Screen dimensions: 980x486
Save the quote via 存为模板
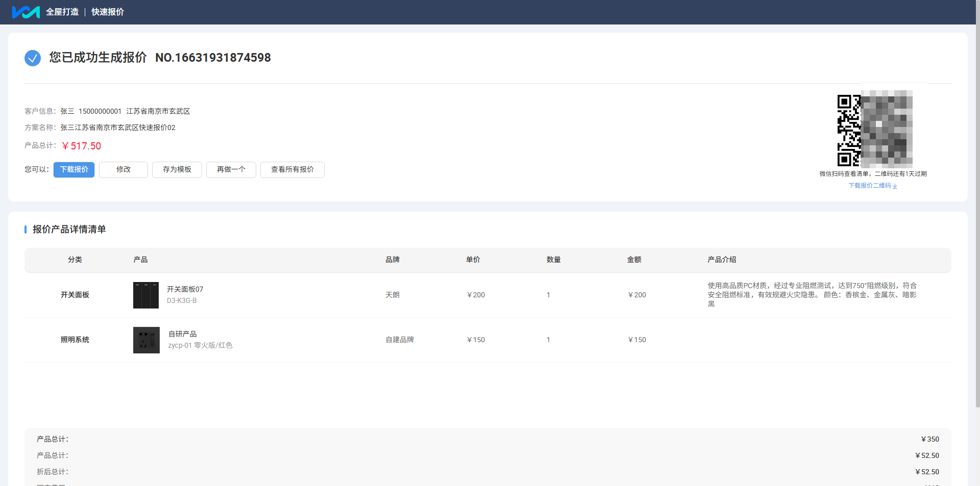(x=177, y=169)
